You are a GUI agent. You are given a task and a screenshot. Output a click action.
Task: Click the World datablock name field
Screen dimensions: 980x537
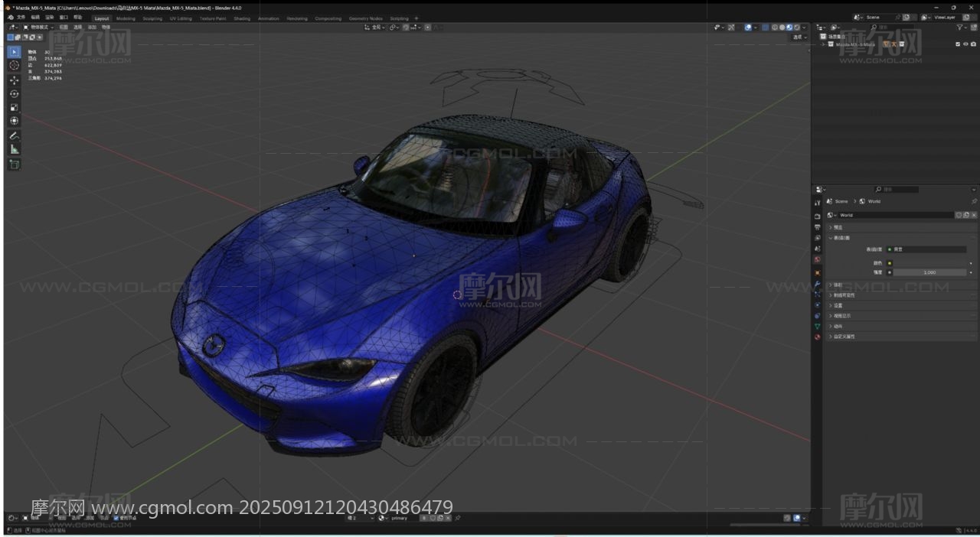point(896,215)
